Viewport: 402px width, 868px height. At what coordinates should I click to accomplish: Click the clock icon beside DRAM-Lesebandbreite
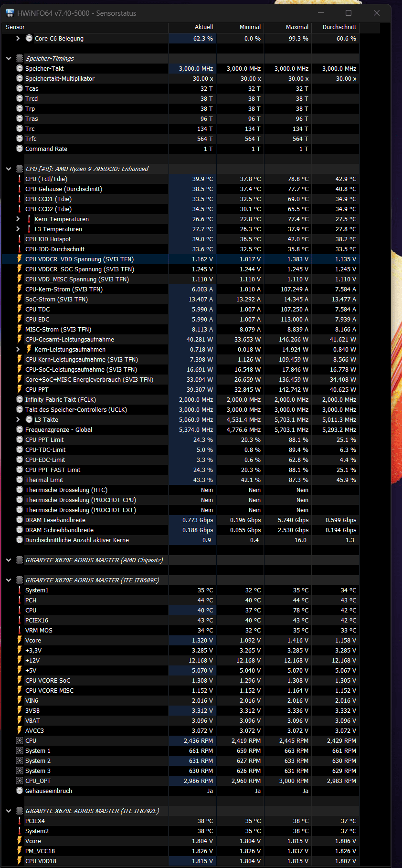pos(20,520)
